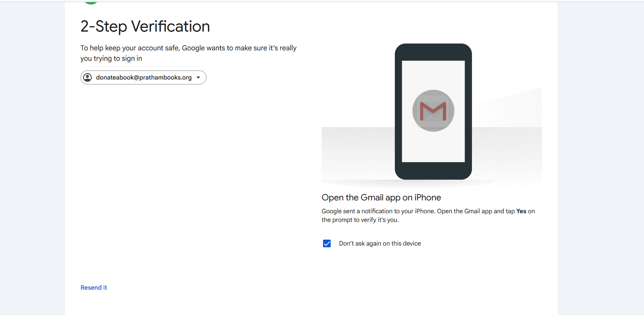This screenshot has width=644, height=315.
Task: Click the Open the Gmail app on iPhone heading
Action: point(381,198)
